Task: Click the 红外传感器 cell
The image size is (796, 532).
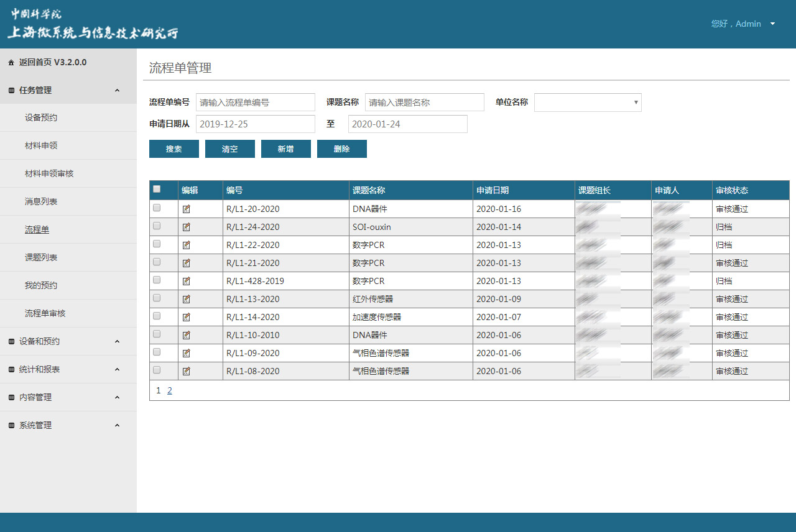Action: (411, 300)
